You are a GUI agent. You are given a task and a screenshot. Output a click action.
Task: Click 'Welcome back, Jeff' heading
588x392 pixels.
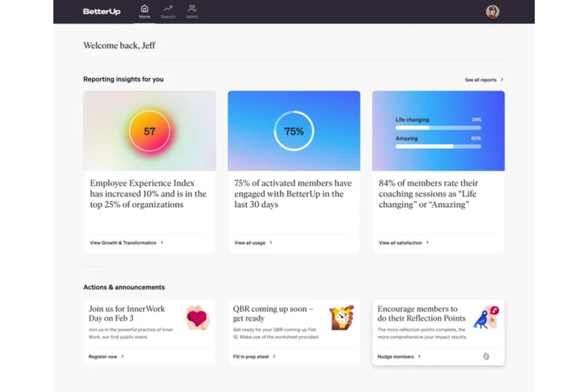[119, 46]
